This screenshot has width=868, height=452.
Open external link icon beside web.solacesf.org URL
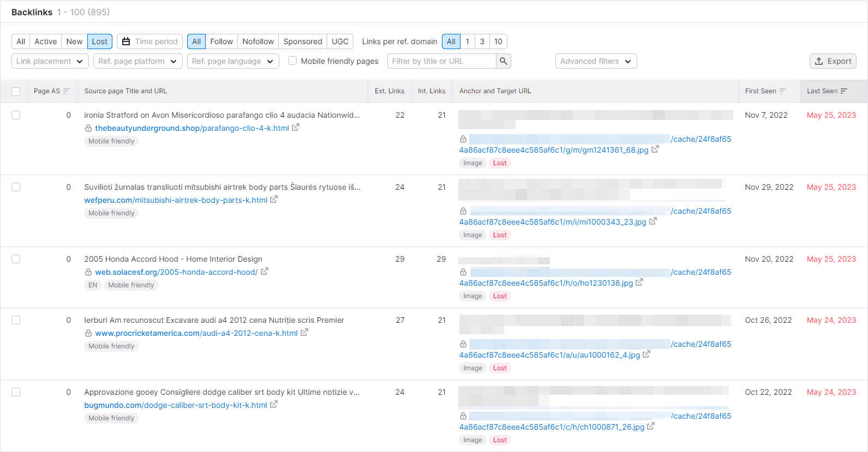[264, 272]
